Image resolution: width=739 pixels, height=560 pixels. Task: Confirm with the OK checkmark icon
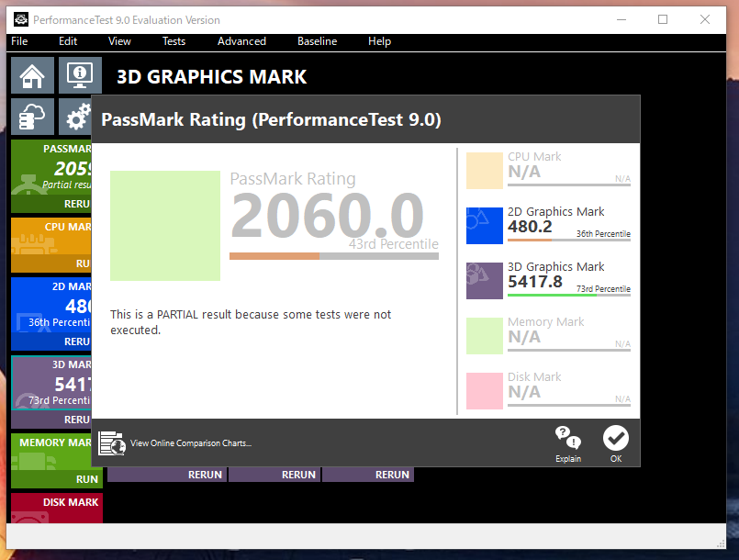[616, 438]
